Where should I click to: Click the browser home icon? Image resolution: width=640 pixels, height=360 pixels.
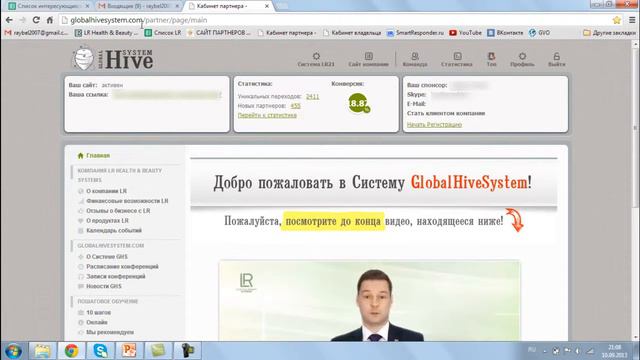[x=49, y=20]
